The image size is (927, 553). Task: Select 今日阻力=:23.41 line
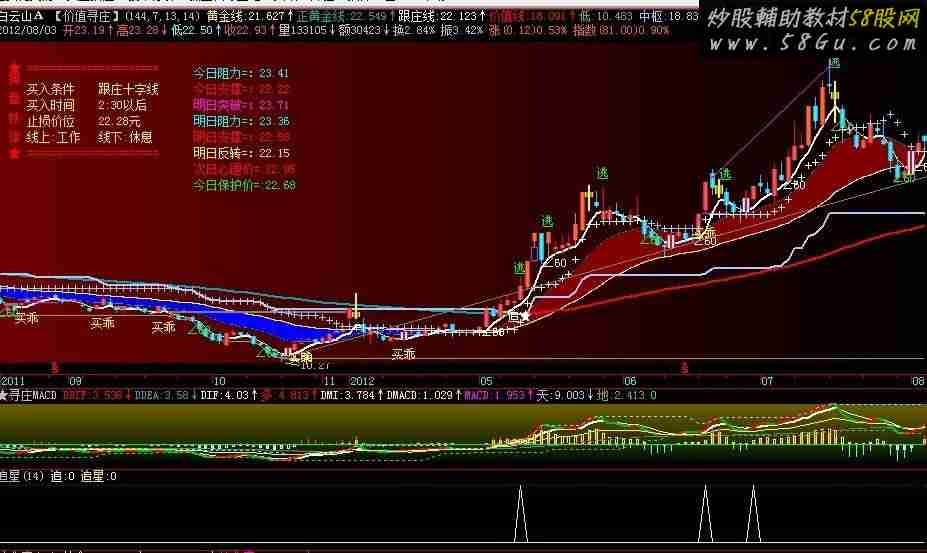point(241,73)
